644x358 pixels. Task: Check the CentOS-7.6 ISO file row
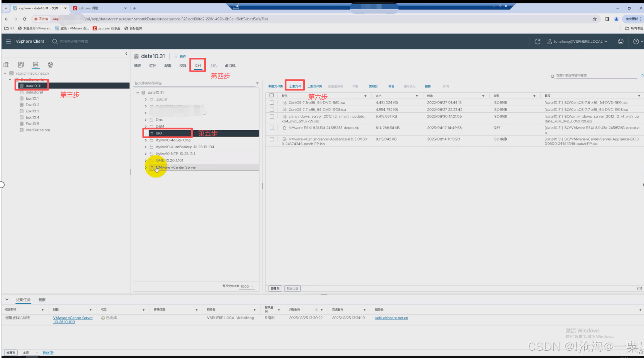click(x=272, y=103)
